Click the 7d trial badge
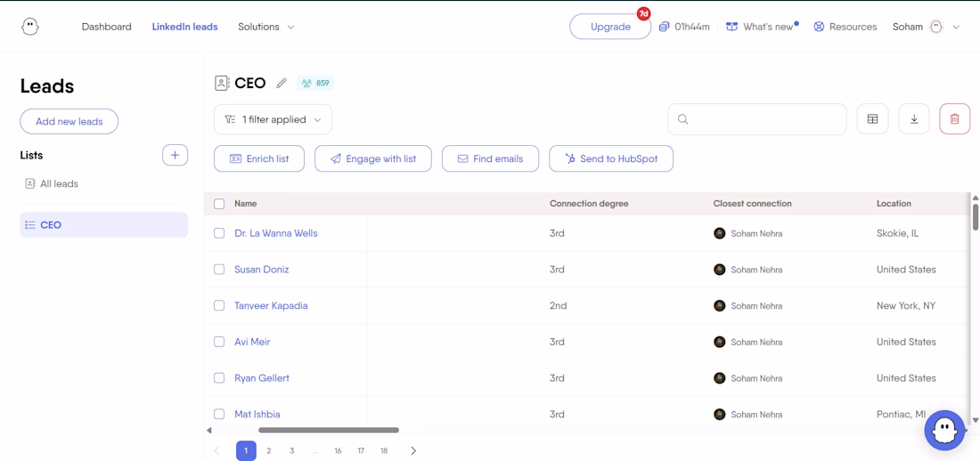The height and width of the screenshot is (461, 980). (644, 13)
